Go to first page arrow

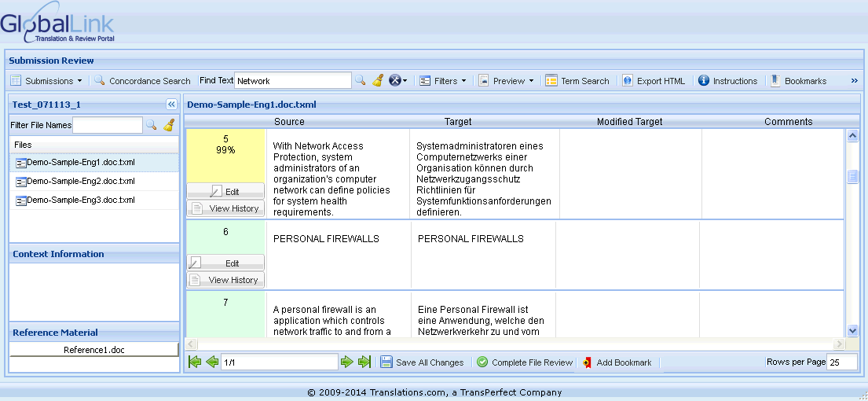(x=194, y=362)
